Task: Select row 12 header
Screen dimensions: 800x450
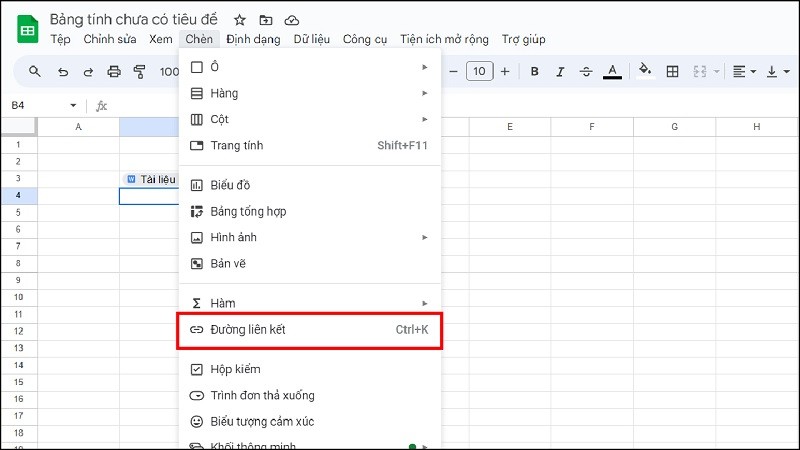Action: point(18,331)
